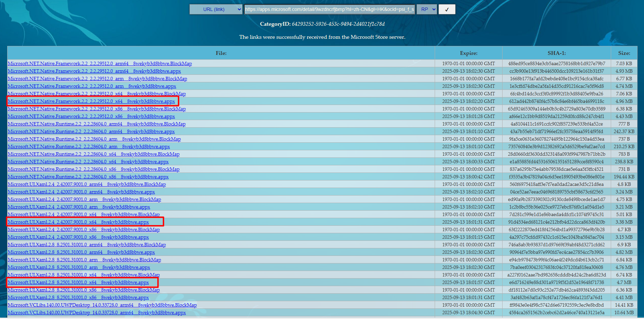Viewport: 644px width, 319px height.
Task: Select SHA-1 hash starting with e6d716249
Action: pyautogui.click(x=557, y=282)
